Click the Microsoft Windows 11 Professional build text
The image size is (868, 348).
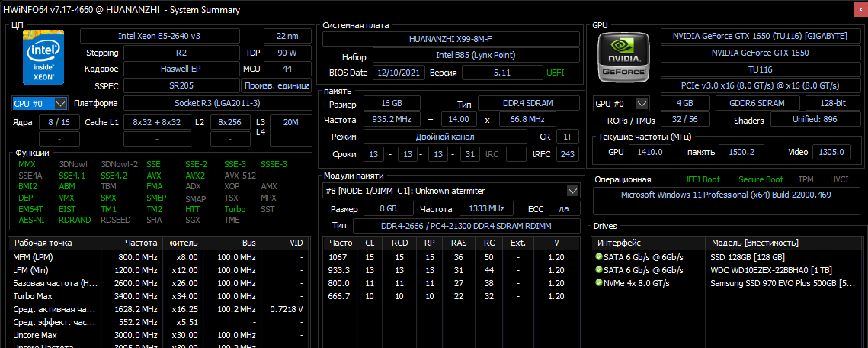point(725,195)
